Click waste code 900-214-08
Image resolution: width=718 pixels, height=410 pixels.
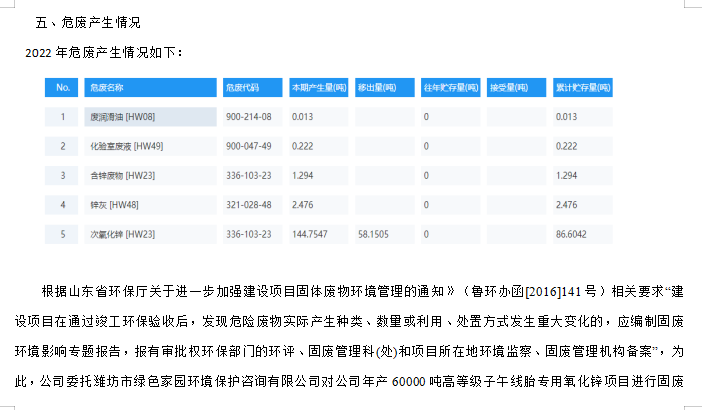[x=248, y=117]
